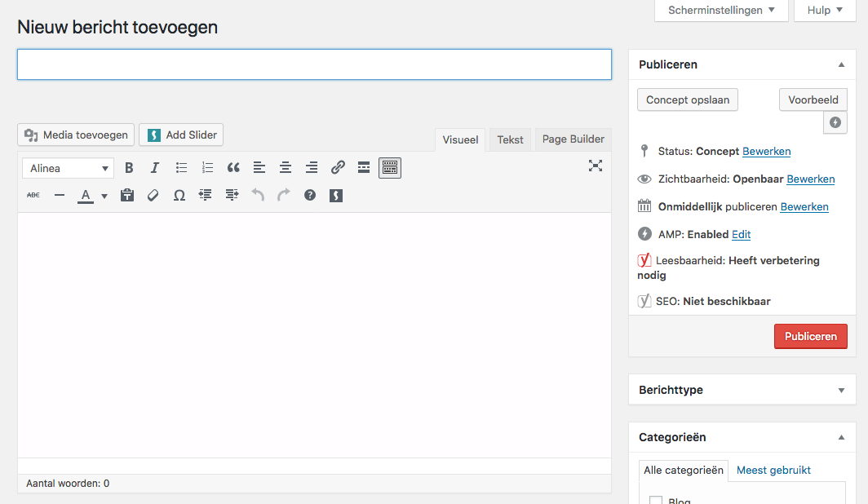Open the Meest gebruikt categories tab
The width and height of the screenshot is (868, 504).
pyautogui.click(x=773, y=470)
